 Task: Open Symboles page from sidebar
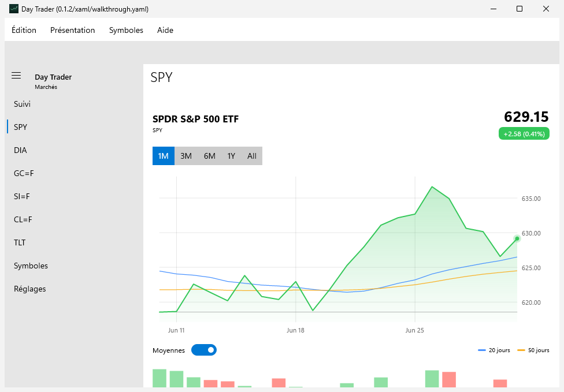75,266
